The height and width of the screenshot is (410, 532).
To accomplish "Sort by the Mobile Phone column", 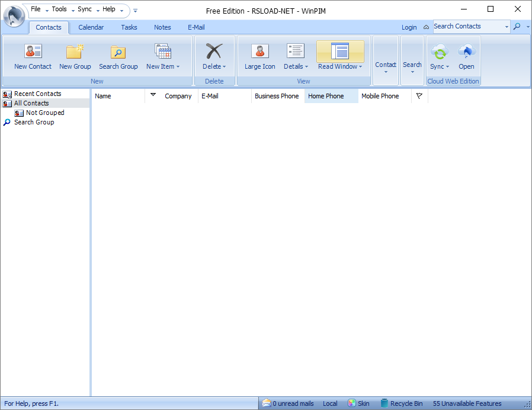I will click(384, 96).
